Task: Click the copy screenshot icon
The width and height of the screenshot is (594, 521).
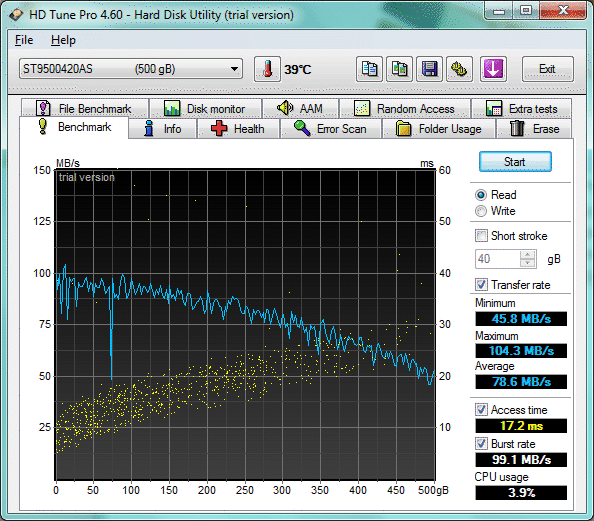Action: click(399, 69)
